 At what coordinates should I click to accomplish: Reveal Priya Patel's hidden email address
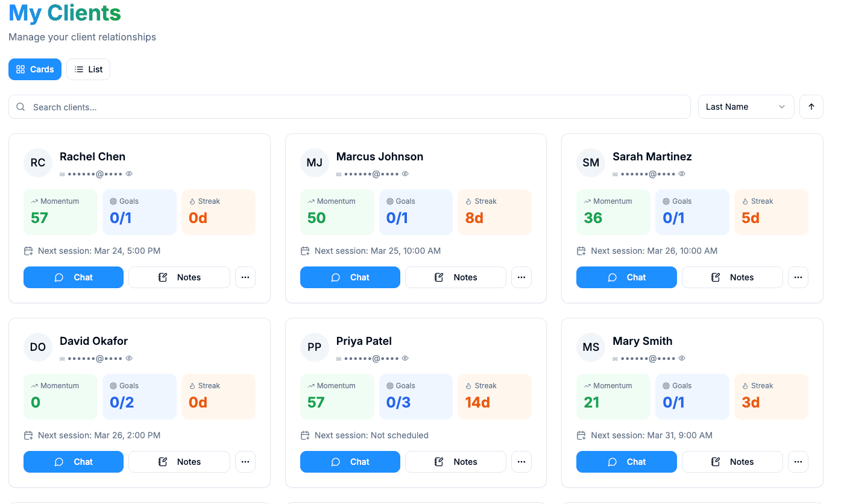click(405, 358)
